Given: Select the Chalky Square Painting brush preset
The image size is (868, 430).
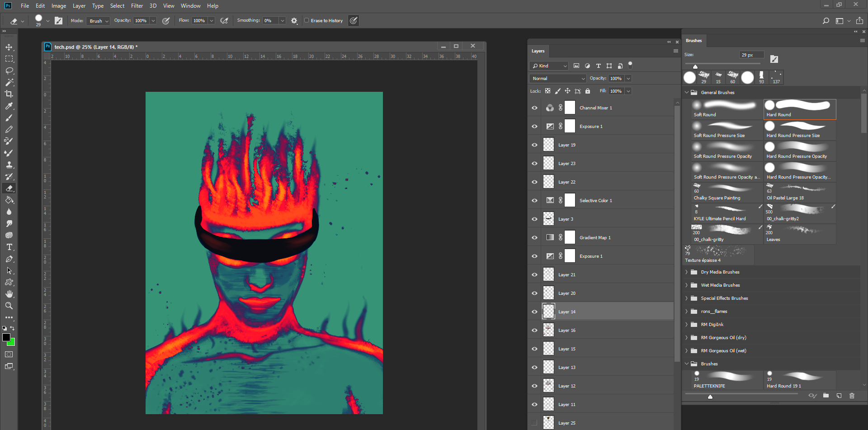Looking at the screenshot, I should [x=722, y=192].
